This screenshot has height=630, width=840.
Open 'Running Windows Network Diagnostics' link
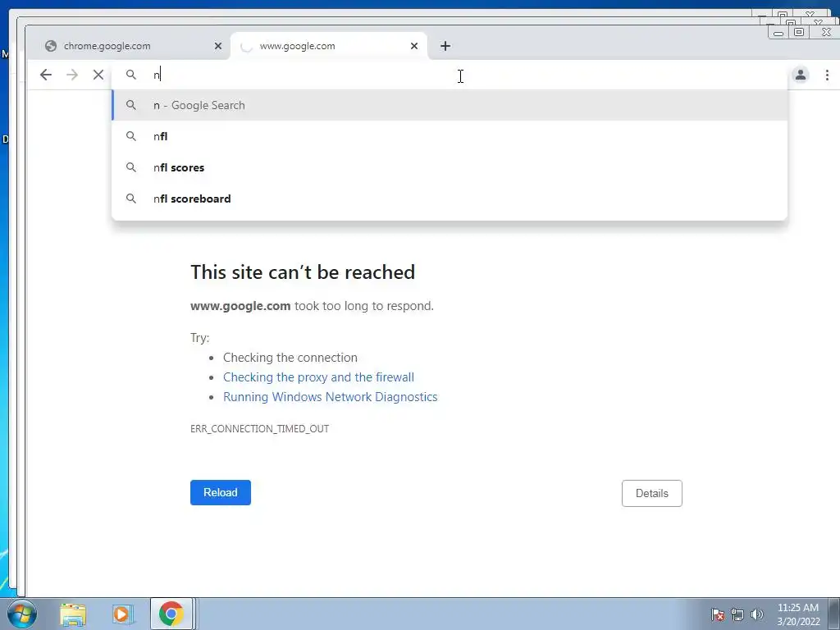coord(330,397)
